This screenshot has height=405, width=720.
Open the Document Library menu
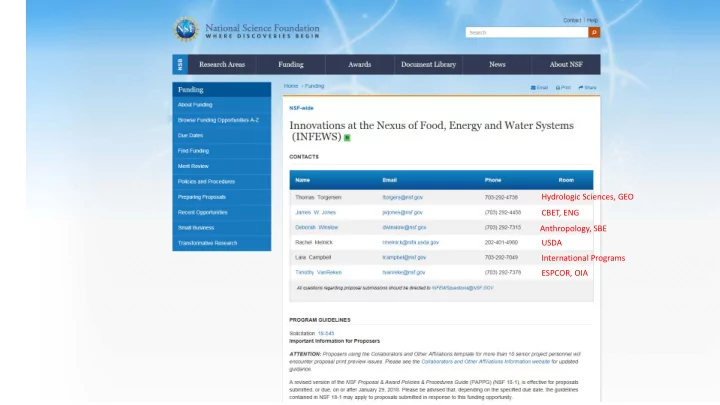(428, 64)
